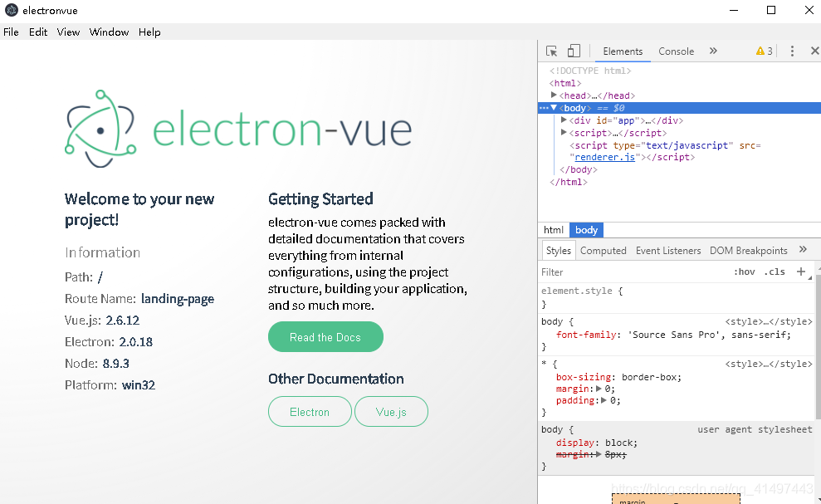Click the Vue.js version 2.6.12
Viewport: 821px width, 504px height.
pos(123,321)
